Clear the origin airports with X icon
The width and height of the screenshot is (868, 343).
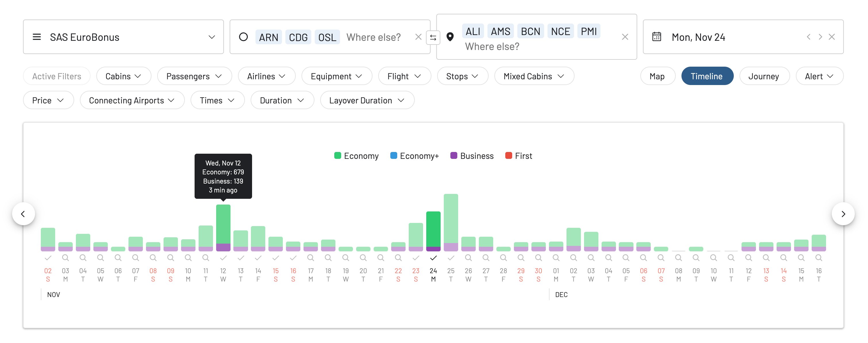[x=418, y=37]
